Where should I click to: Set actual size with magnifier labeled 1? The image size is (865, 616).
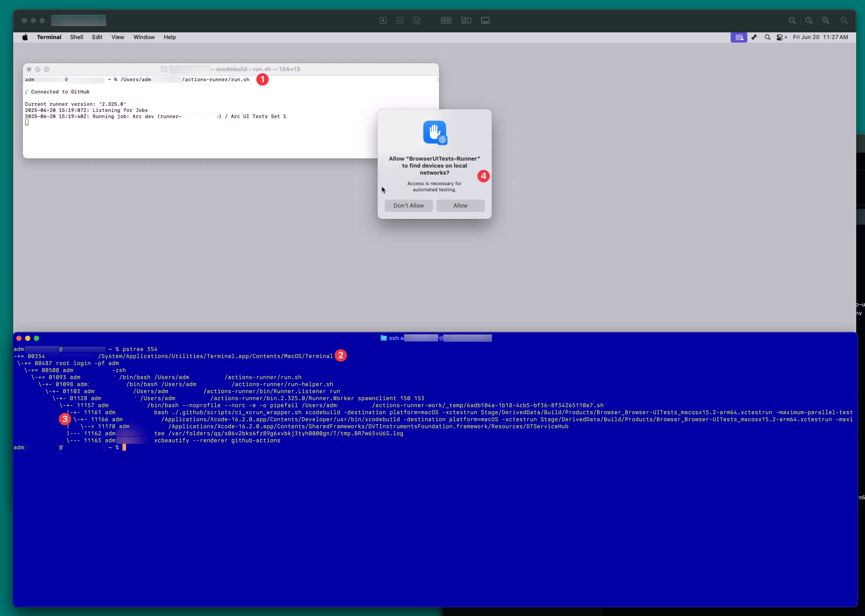point(809,20)
